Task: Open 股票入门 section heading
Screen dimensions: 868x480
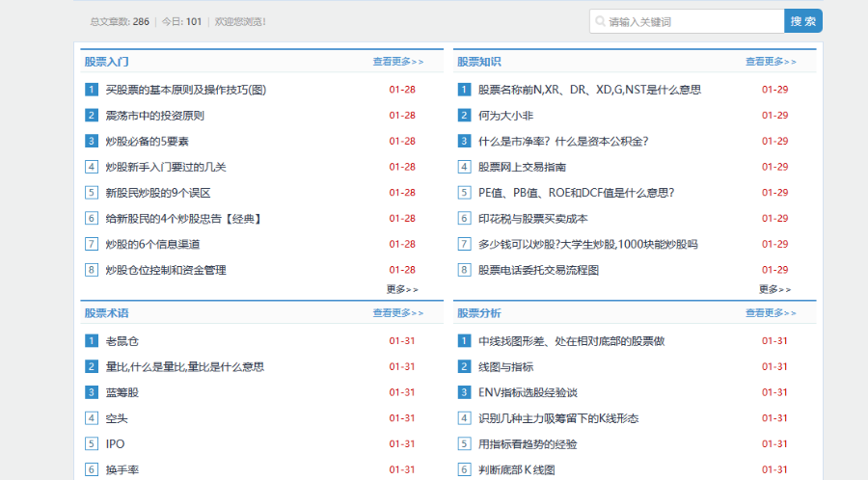Action: pos(106,62)
